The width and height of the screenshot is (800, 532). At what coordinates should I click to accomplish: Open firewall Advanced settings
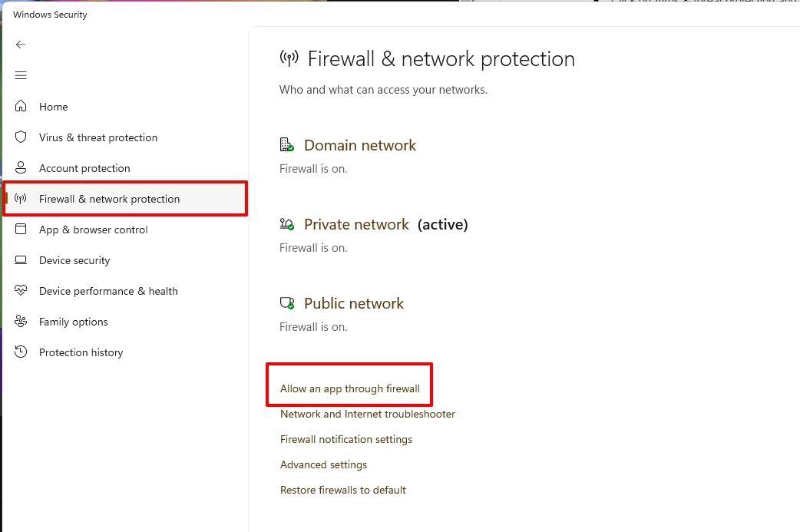point(323,464)
